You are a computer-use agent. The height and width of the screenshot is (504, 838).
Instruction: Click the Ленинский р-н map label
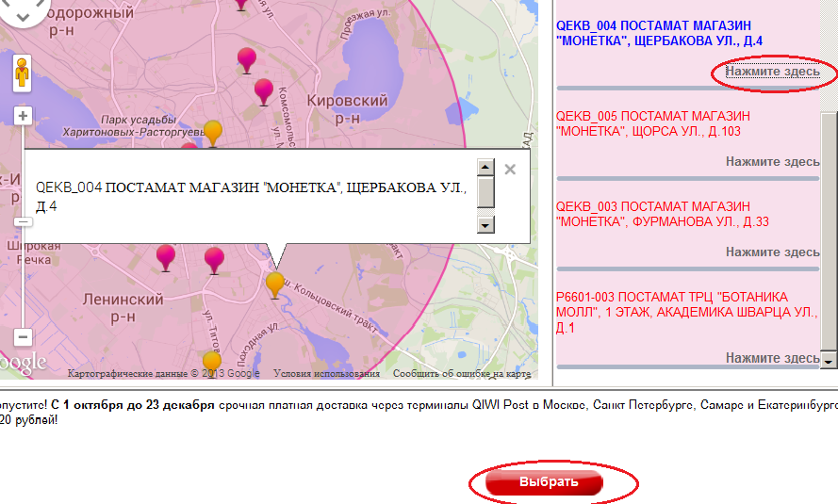123,307
